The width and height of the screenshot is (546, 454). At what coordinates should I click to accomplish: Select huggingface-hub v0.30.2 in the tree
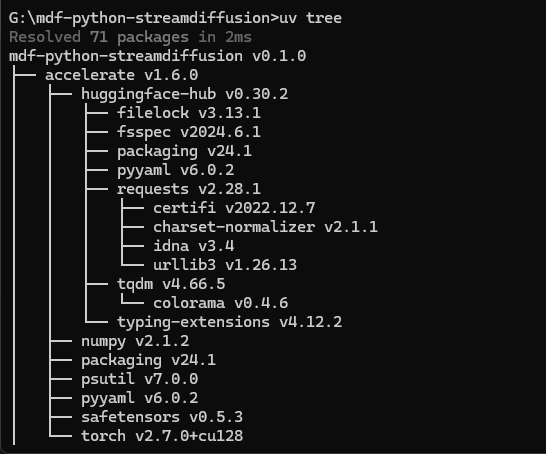click(185, 94)
